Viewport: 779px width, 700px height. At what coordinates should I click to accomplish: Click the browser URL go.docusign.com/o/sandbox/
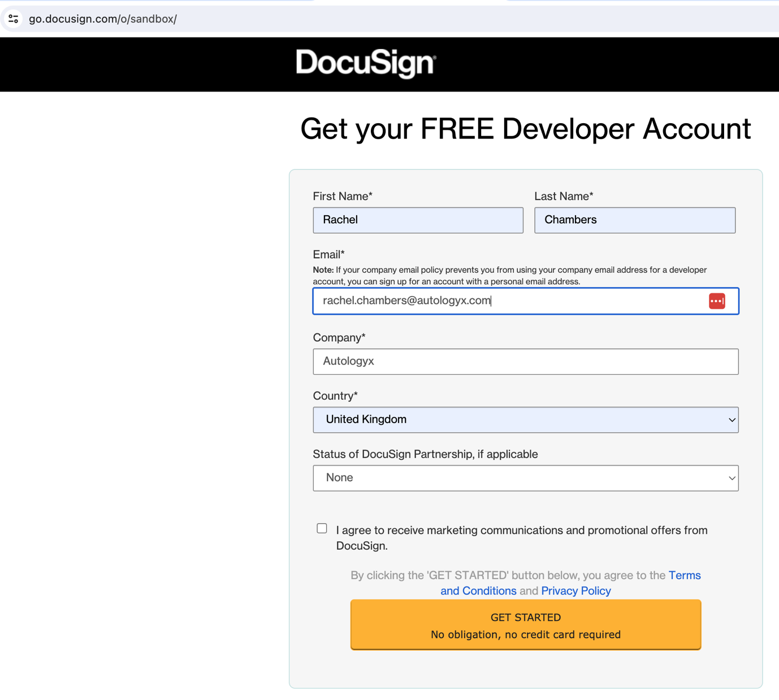pyautogui.click(x=103, y=19)
